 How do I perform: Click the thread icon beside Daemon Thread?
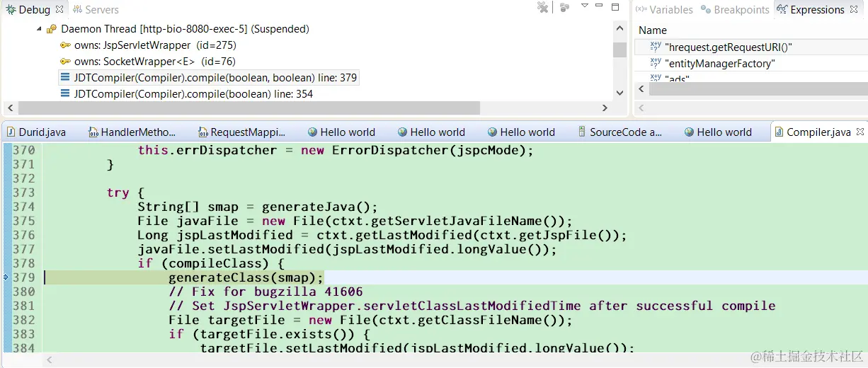tap(51, 29)
